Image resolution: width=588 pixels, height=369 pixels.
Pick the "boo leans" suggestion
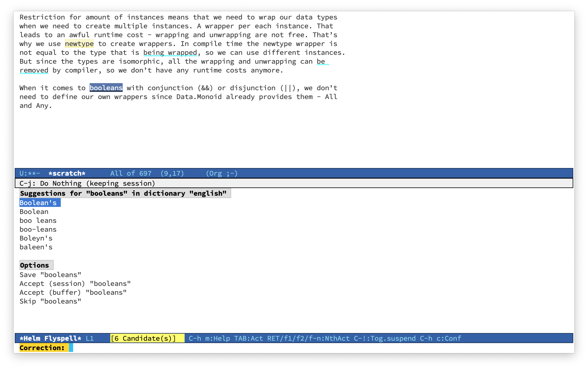(38, 220)
